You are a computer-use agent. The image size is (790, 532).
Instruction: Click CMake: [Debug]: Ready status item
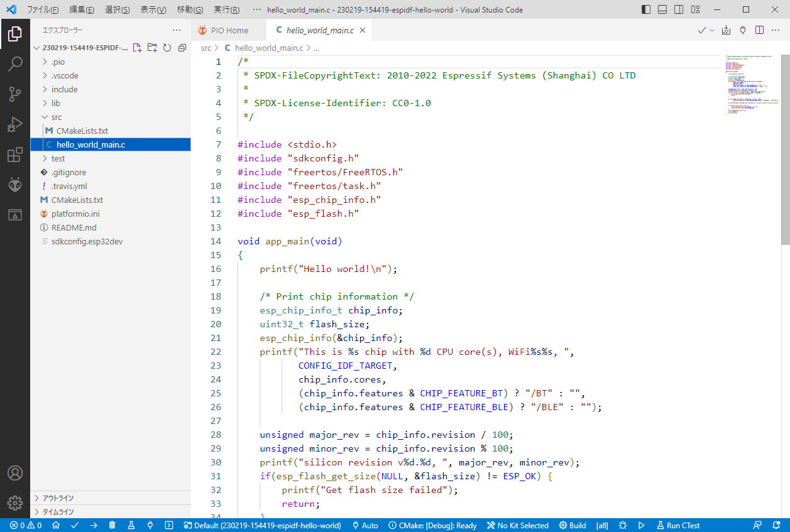click(x=432, y=525)
